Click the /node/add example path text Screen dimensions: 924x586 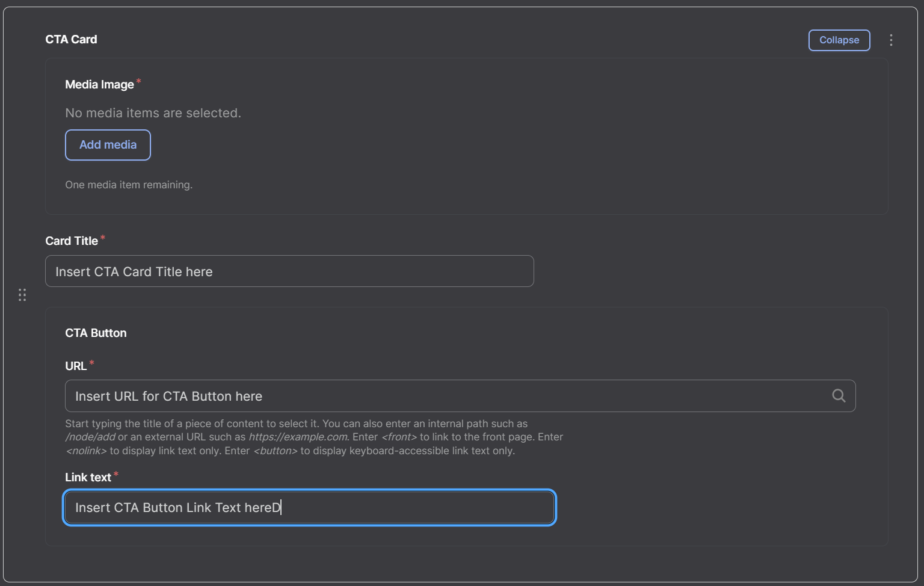[90, 437]
